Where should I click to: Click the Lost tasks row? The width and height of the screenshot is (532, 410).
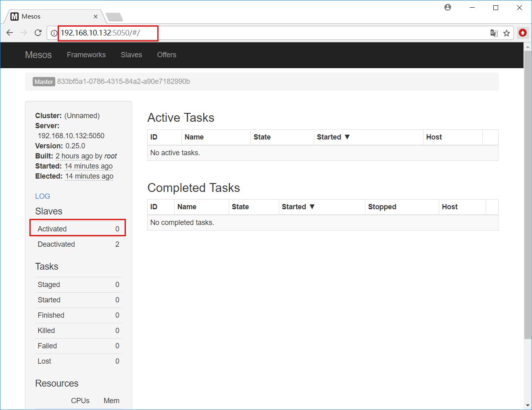pos(77,361)
